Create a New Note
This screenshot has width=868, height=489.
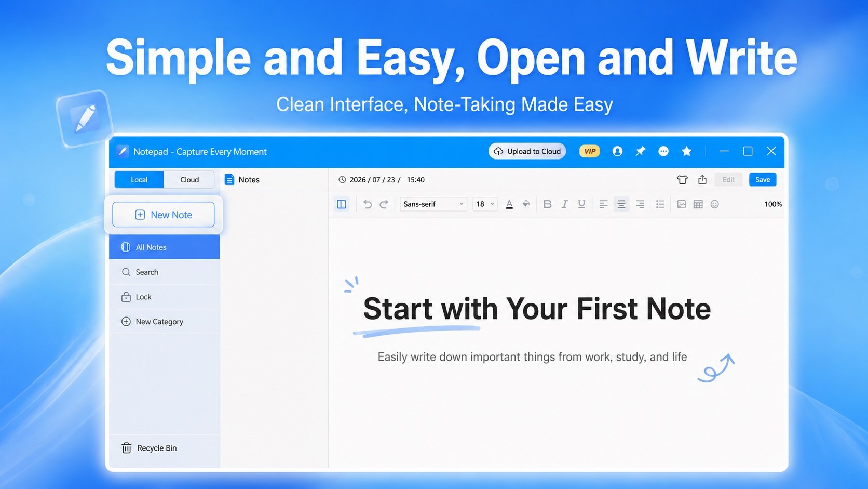(164, 215)
